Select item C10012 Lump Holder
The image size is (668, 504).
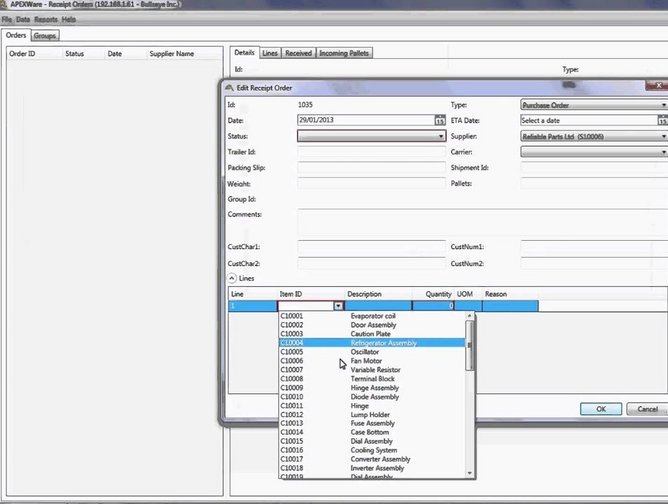pyautogui.click(x=372, y=415)
